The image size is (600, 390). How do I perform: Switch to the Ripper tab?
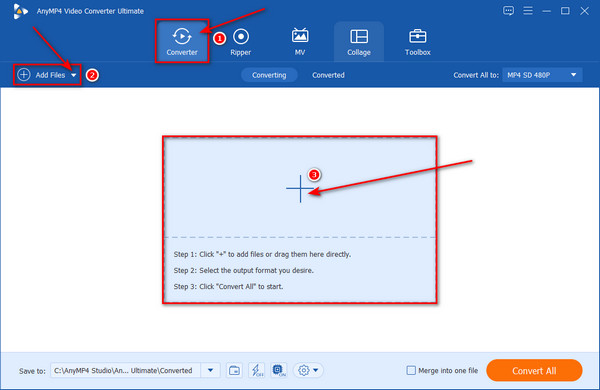click(241, 42)
